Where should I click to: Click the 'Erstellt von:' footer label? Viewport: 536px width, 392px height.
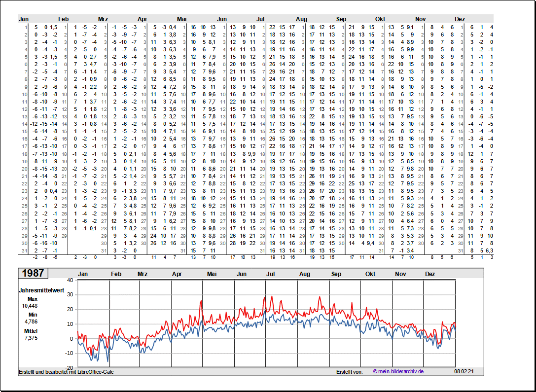349,371
